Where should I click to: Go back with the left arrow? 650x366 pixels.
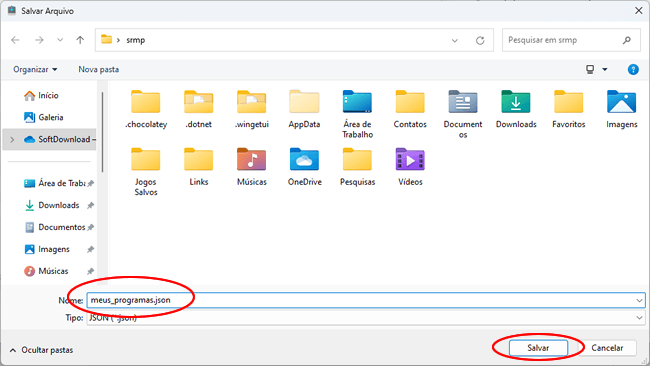[x=15, y=40]
